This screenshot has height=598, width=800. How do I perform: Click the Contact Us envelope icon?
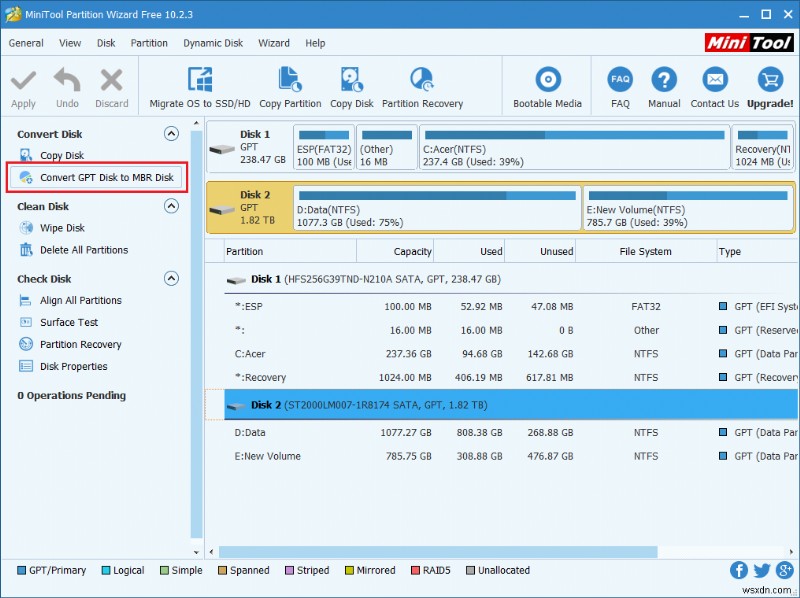[x=714, y=81]
